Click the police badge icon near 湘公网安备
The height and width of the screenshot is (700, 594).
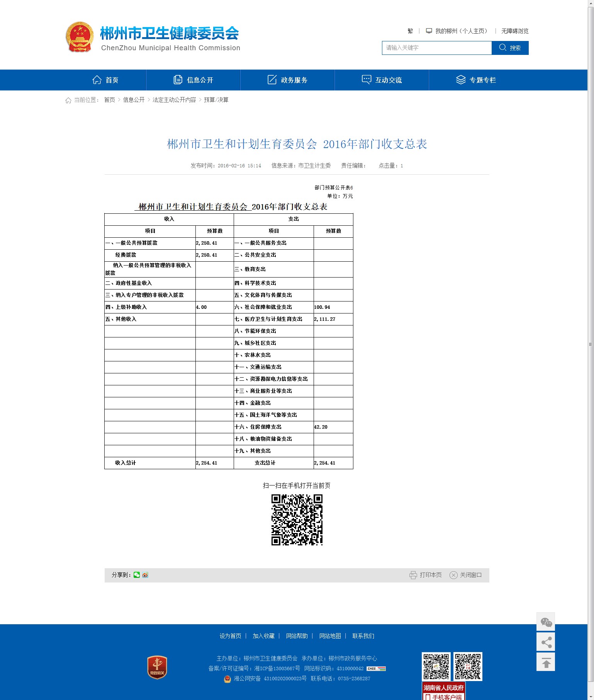tap(227, 679)
